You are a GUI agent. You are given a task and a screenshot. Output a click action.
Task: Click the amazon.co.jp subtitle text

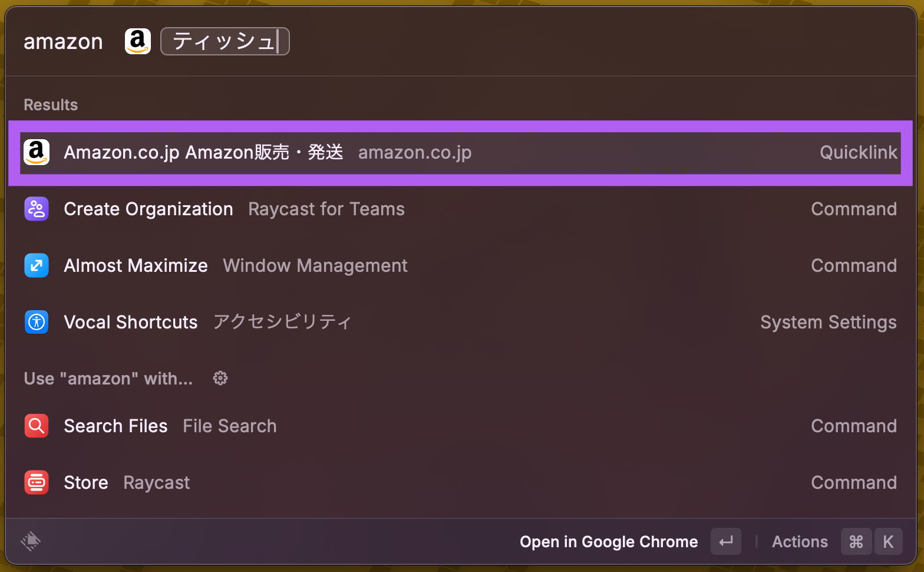pyautogui.click(x=415, y=153)
